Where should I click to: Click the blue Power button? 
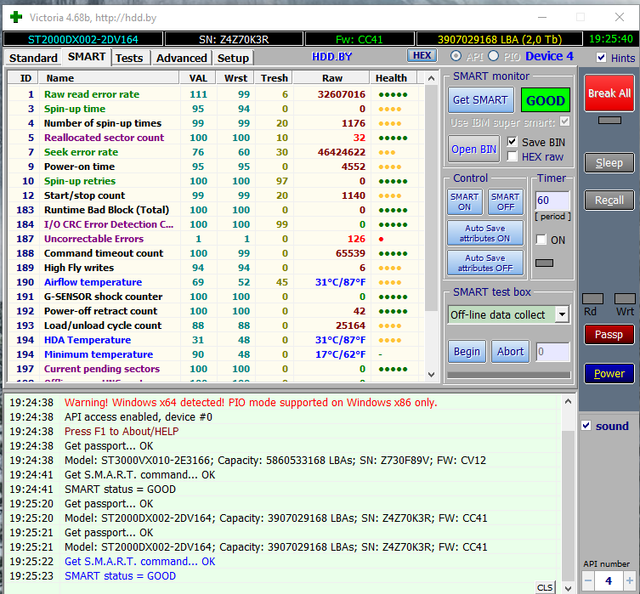click(x=609, y=373)
